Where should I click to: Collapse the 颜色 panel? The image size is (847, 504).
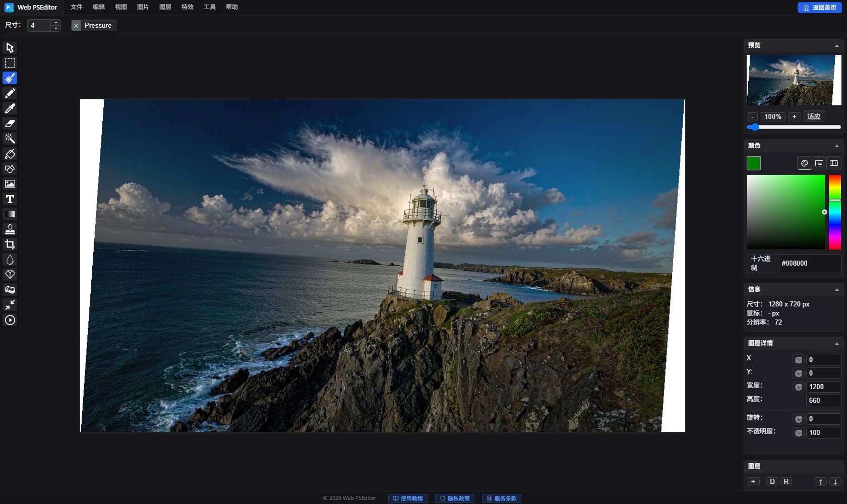coord(837,146)
